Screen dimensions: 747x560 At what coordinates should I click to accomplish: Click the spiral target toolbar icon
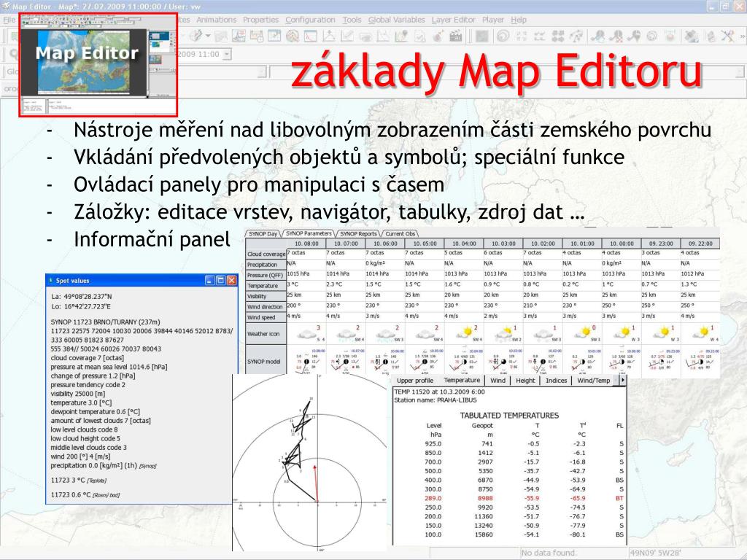pos(503,36)
